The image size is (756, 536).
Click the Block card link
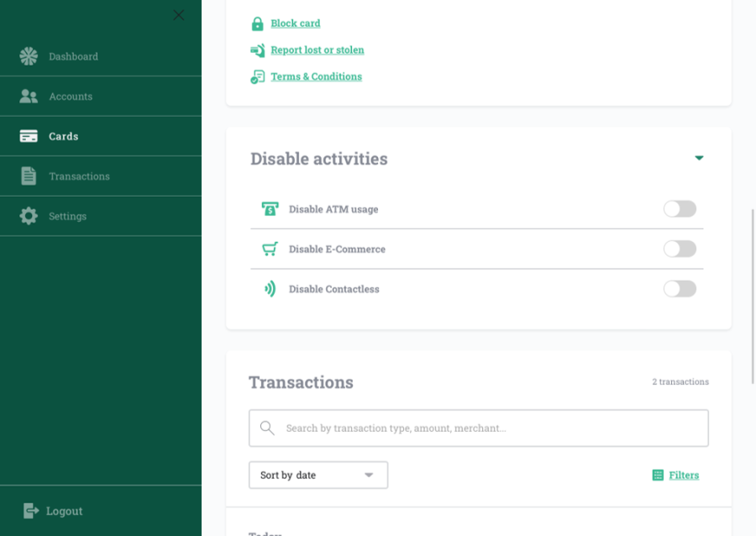pyautogui.click(x=295, y=24)
